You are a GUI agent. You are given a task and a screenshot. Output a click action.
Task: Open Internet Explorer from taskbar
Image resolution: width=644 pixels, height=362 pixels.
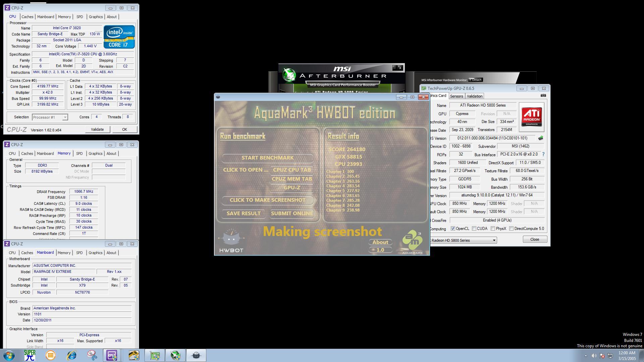(71, 355)
